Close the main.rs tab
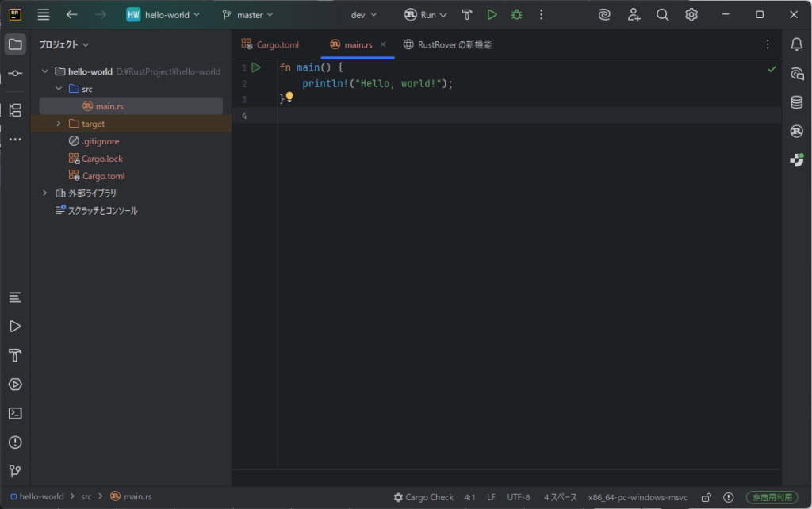Viewport: 812px width, 509px height. 383,44
